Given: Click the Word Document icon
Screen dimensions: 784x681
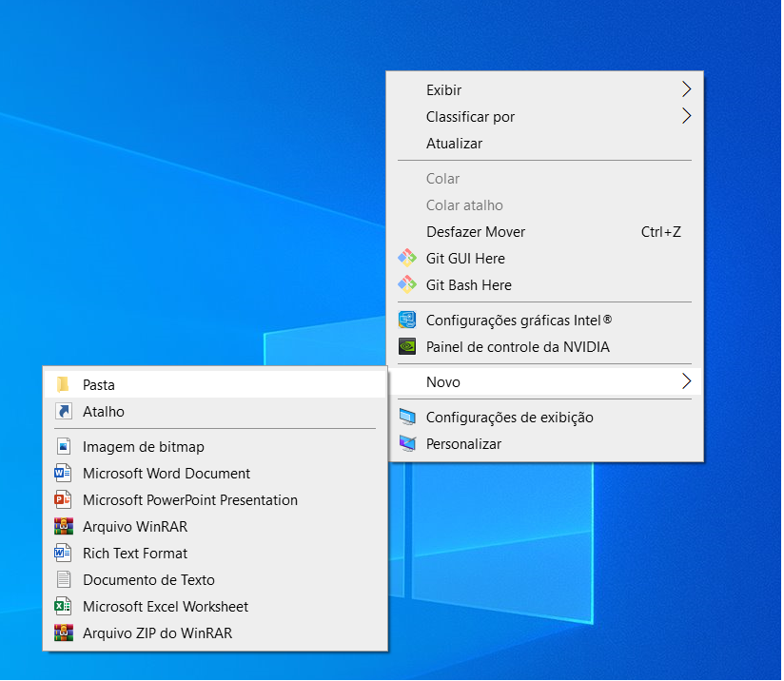Looking at the screenshot, I should [63, 473].
